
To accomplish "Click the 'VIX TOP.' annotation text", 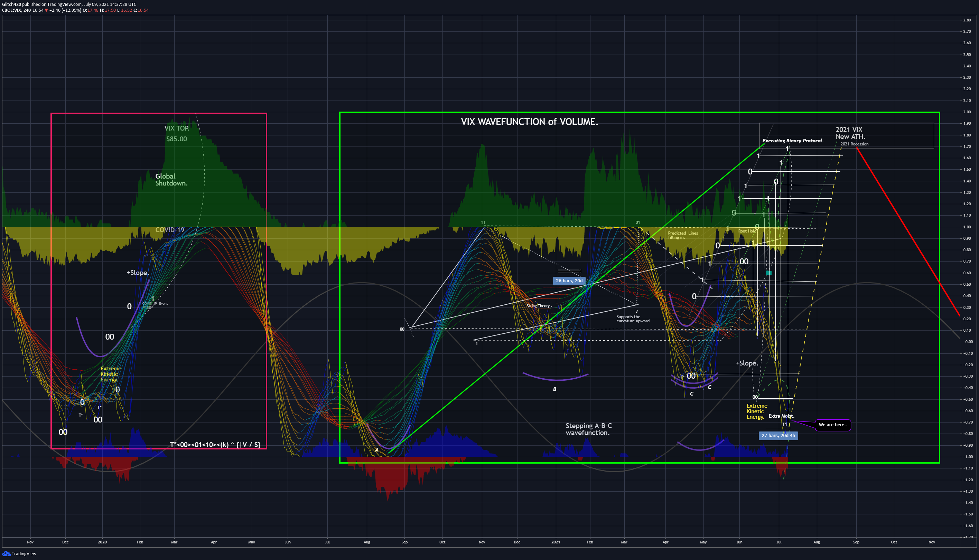I will pos(177,129).
